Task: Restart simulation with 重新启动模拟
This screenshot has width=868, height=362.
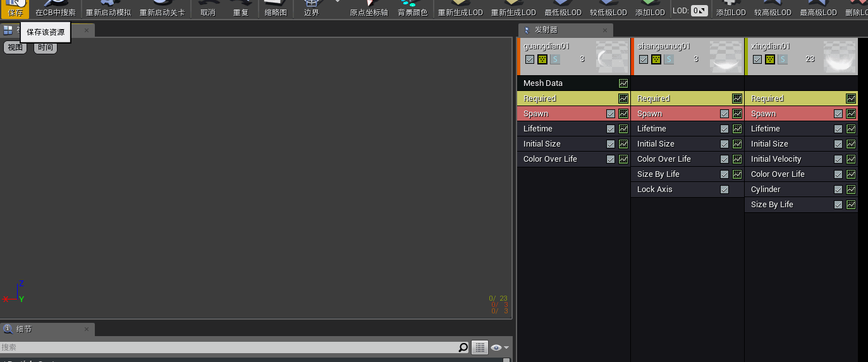Action: tap(107, 9)
